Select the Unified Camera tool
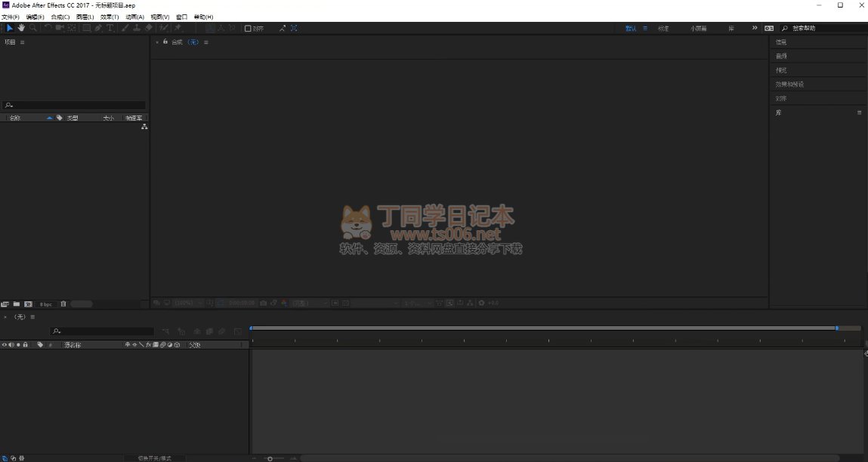868x462 pixels. coord(60,28)
